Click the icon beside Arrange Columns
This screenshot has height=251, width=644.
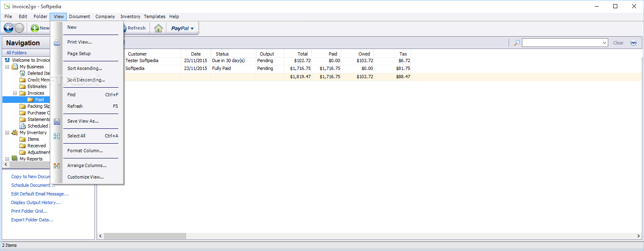[57, 166]
